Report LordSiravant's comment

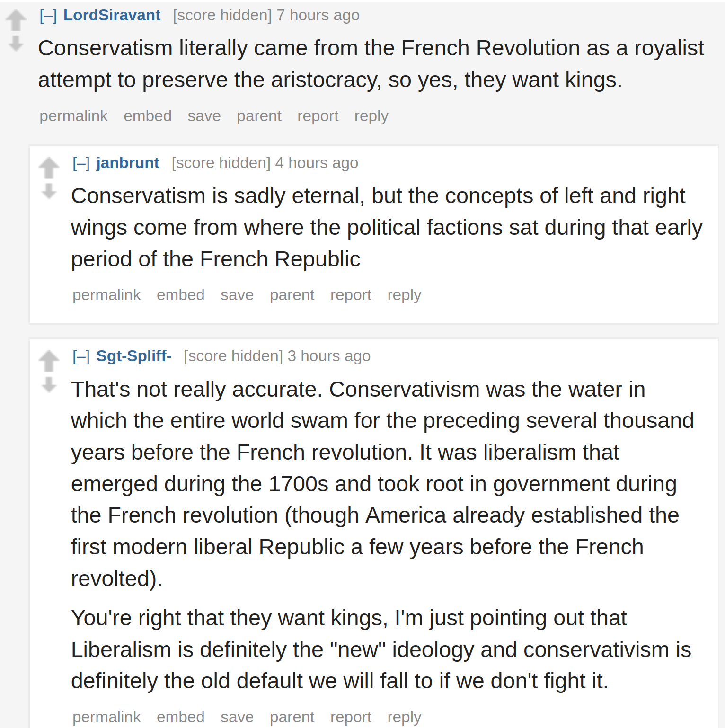(318, 116)
